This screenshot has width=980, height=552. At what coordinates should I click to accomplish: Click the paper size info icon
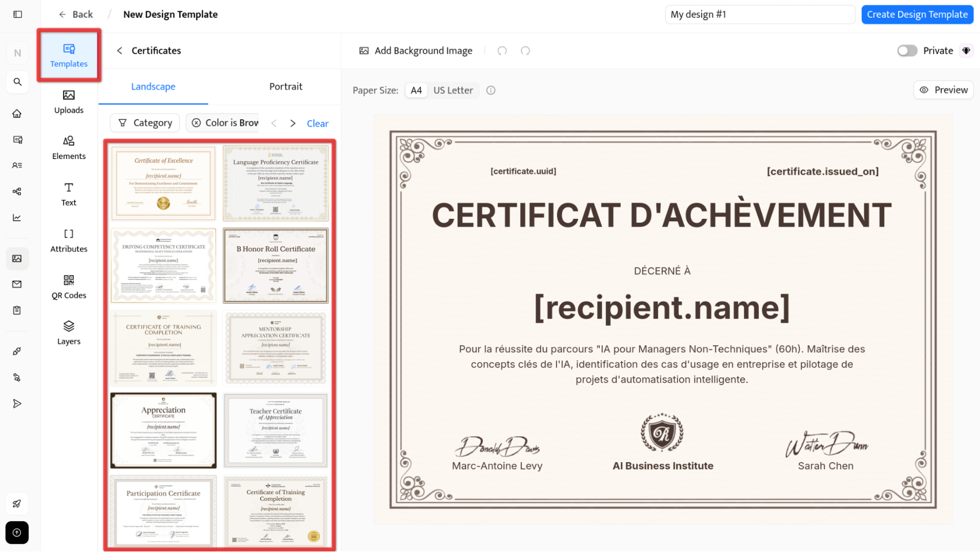click(491, 90)
